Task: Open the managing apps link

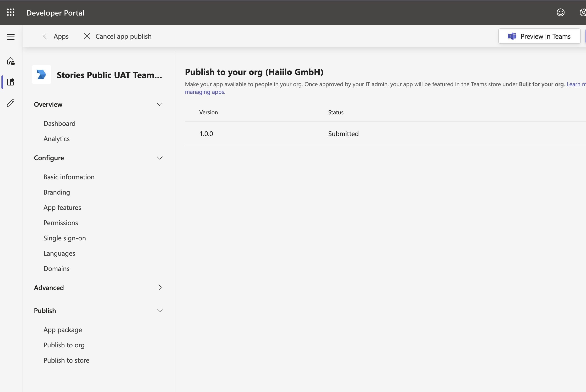Action: point(205,92)
